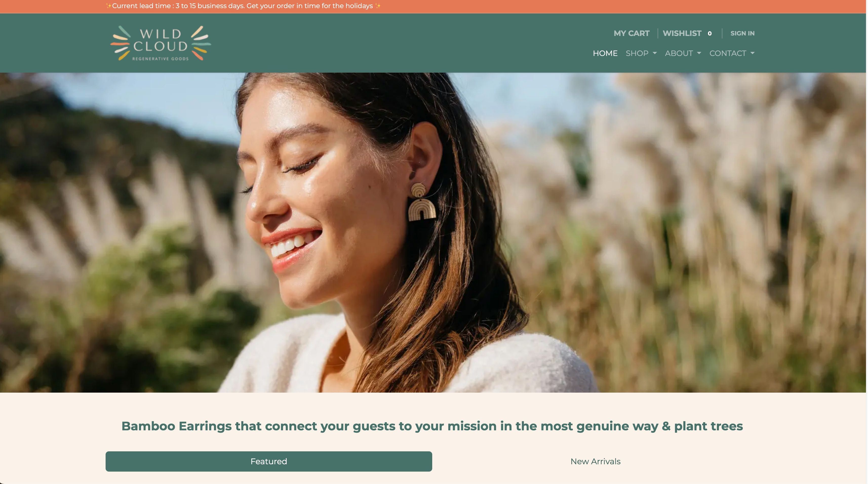Switch to the New Arrivals tab
The width and height of the screenshot is (868, 484).
(x=595, y=461)
